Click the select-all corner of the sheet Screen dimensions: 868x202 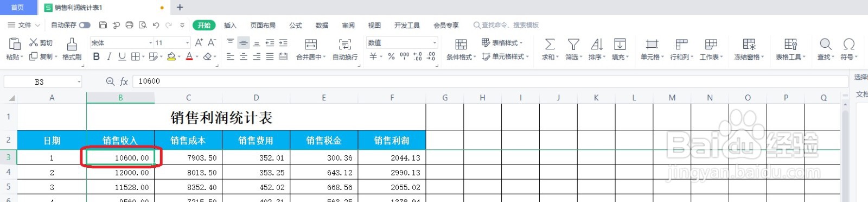[11, 98]
